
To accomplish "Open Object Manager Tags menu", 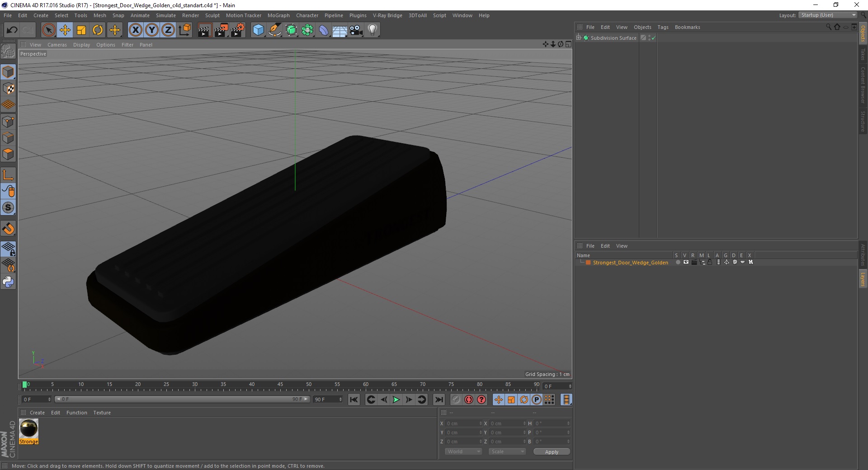I will (x=663, y=27).
